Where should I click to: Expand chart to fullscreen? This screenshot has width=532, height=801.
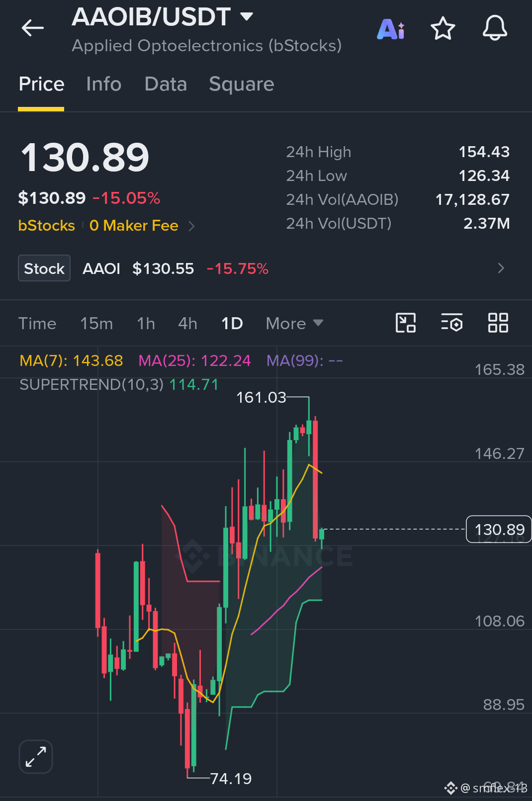[36, 756]
